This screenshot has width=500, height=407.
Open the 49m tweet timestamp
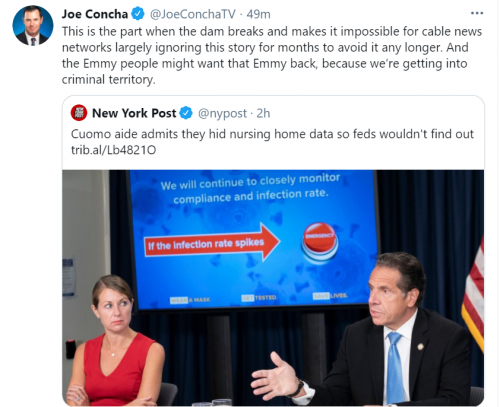259,14
